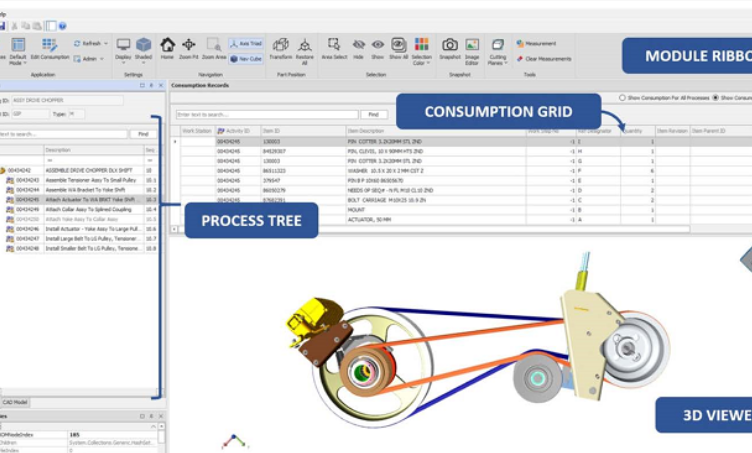Take a Snapshot with the camera icon
This screenshot has width=752, height=453.
point(450,49)
